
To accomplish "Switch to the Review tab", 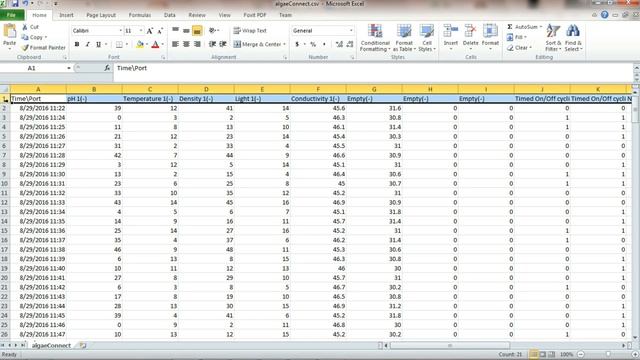I will 197,15.
